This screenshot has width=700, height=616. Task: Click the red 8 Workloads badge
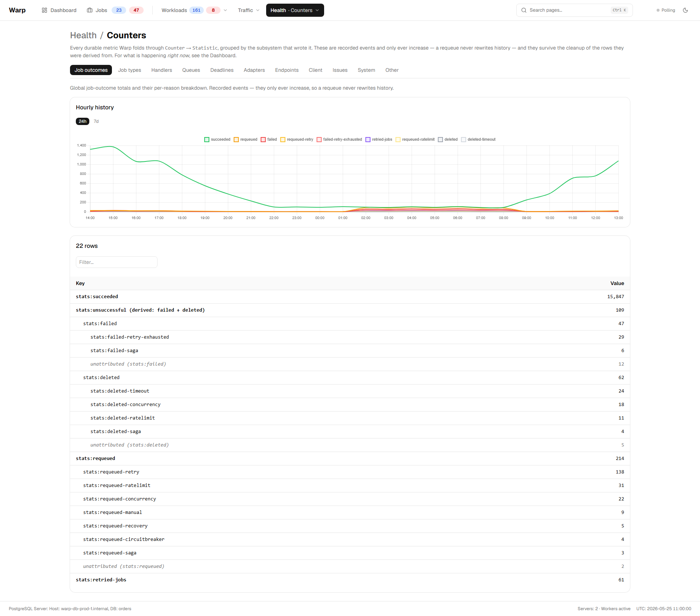coord(213,10)
